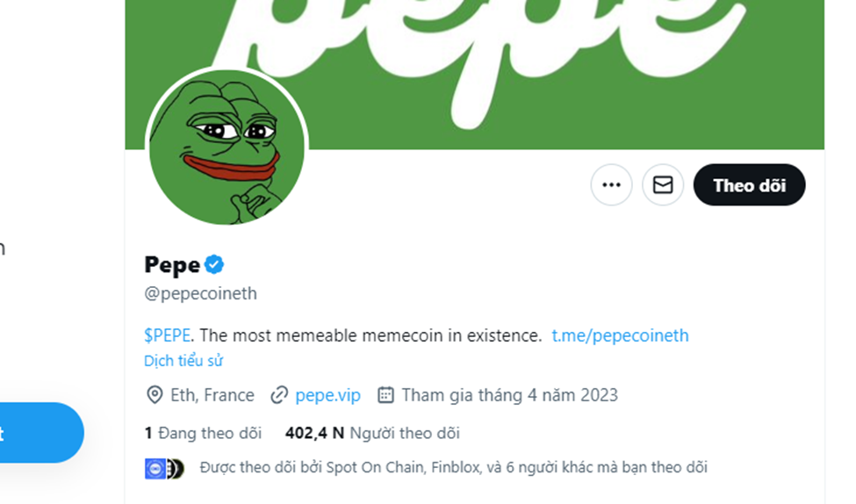856x504 pixels.
Task: Open the three-dot more options menu
Action: click(x=611, y=185)
